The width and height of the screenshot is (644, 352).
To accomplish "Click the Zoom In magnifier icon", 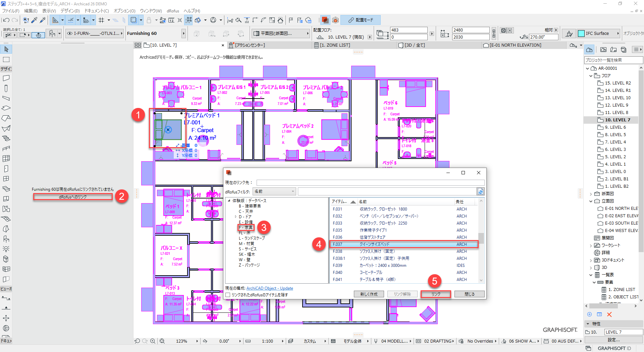I will 153,341.
